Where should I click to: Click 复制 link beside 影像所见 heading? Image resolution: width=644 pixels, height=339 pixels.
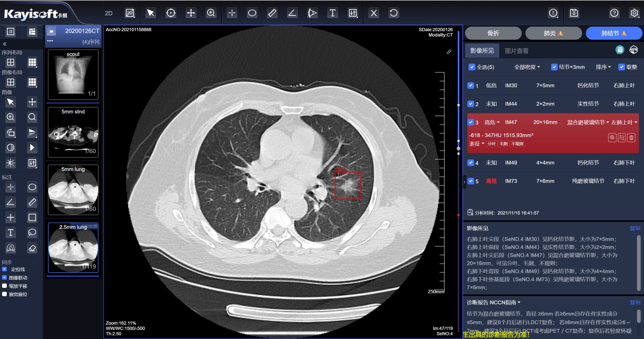[x=635, y=228]
